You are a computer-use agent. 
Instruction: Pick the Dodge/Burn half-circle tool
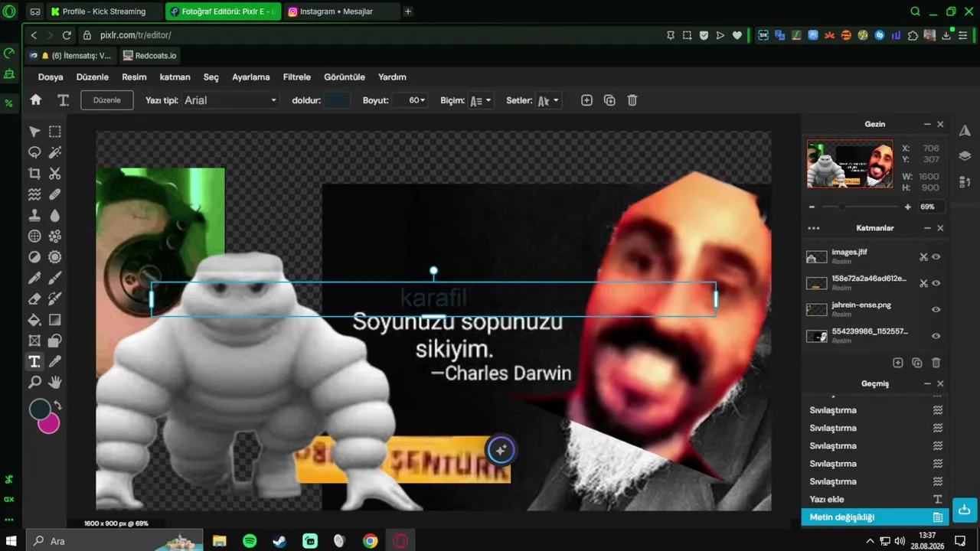coord(34,257)
